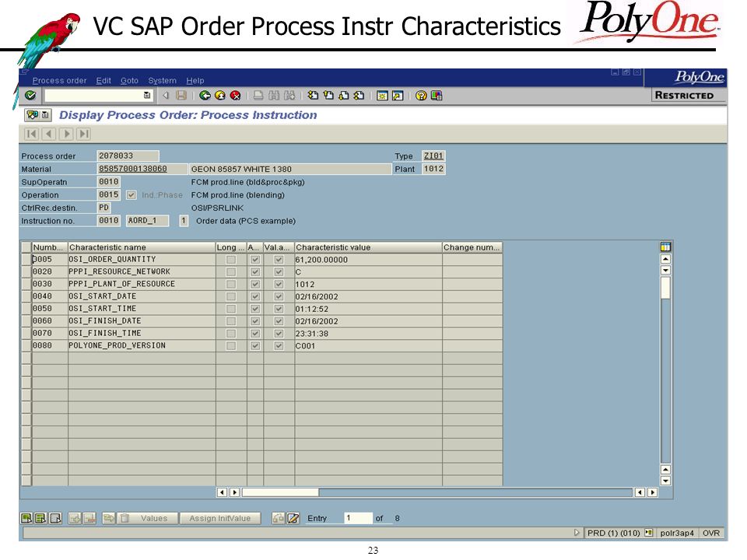Open the System menu
This screenshot has height=560, width=747.
pos(162,80)
